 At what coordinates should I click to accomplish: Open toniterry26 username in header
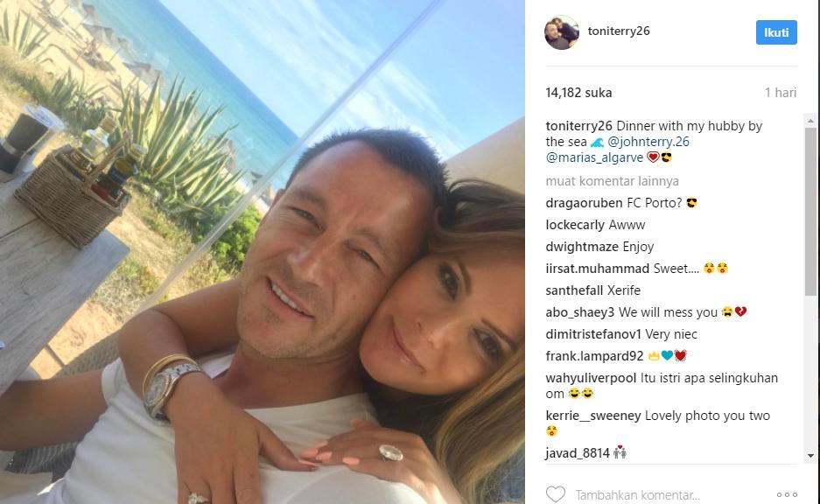(619, 31)
